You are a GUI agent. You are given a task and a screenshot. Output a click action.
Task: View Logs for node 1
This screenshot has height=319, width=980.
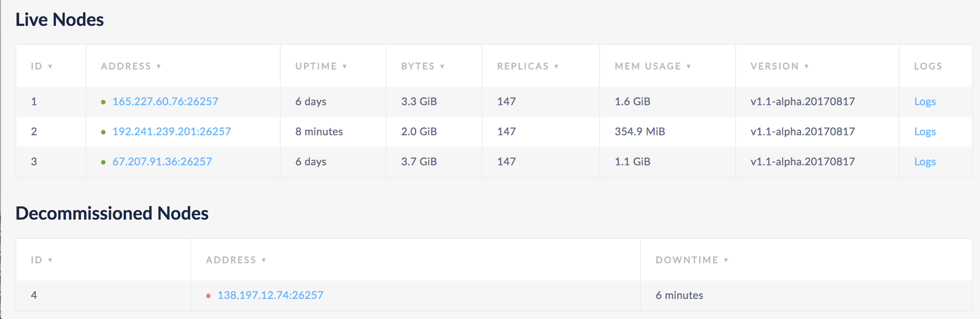point(925,101)
